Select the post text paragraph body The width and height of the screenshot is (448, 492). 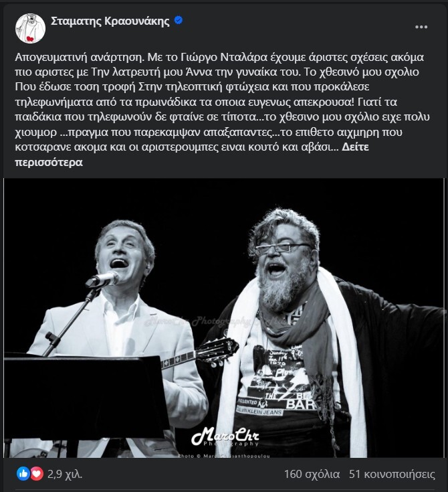coord(222,110)
